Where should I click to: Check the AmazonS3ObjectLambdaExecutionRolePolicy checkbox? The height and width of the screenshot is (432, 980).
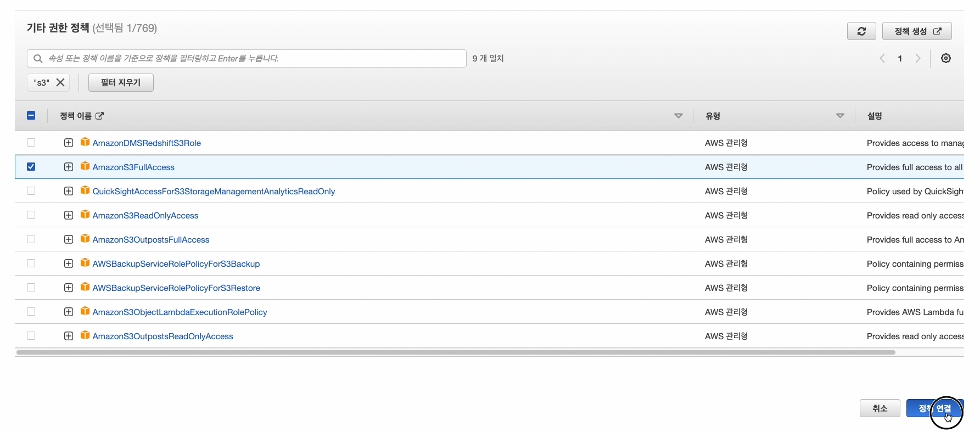(x=31, y=312)
